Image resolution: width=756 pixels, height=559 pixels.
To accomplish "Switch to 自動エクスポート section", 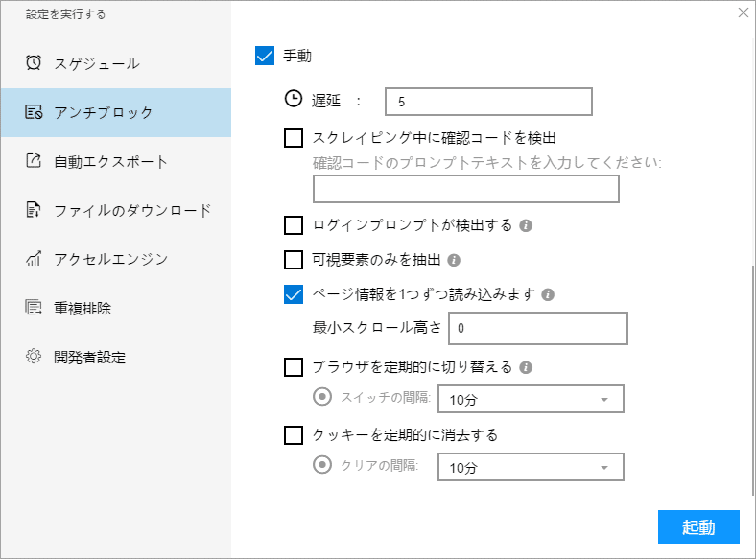I will (x=110, y=161).
